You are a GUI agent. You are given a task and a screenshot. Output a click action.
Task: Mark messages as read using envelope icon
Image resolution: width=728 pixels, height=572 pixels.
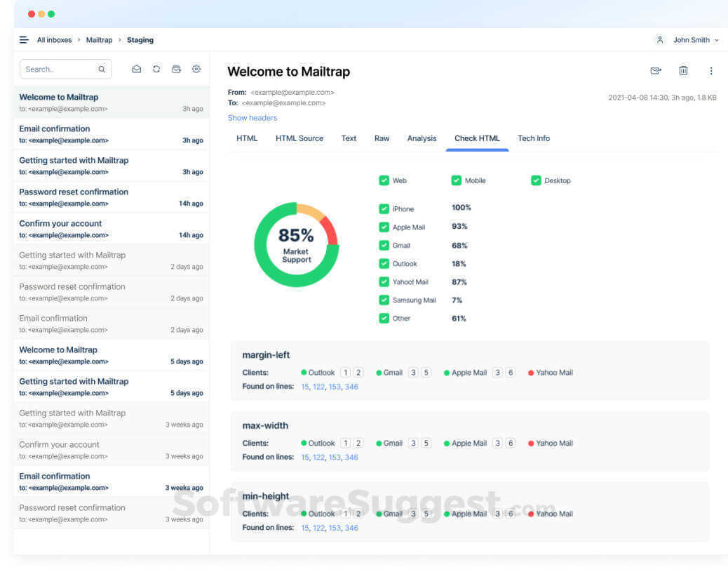137,69
